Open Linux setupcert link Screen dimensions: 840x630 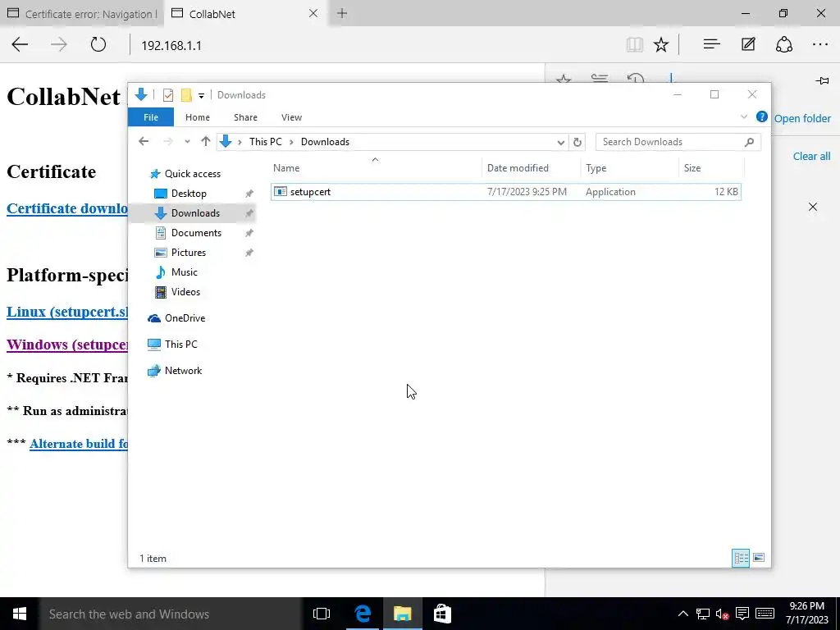pyautogui.click(x=67, y=312)
